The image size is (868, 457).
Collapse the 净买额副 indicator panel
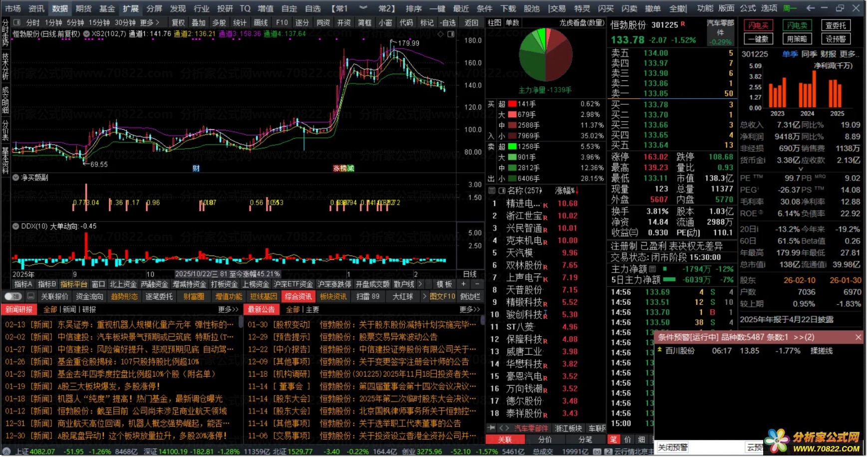pos(16,178)
